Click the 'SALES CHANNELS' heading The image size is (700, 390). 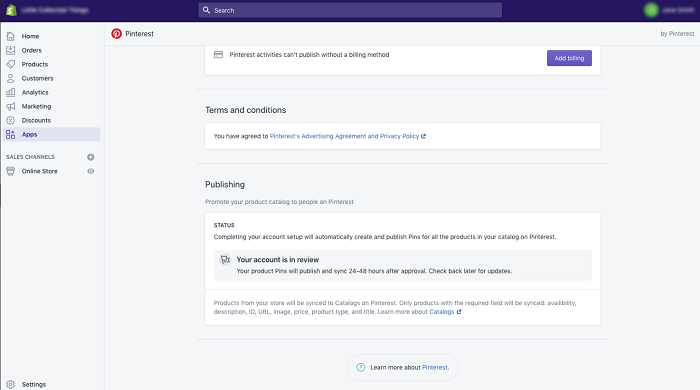[30, 157]
